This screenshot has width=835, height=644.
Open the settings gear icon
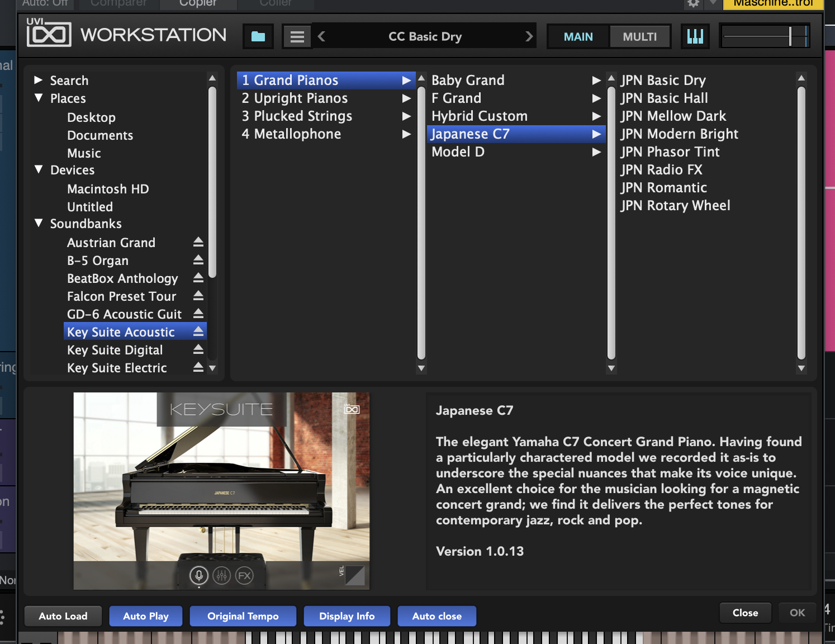point(693,3)
